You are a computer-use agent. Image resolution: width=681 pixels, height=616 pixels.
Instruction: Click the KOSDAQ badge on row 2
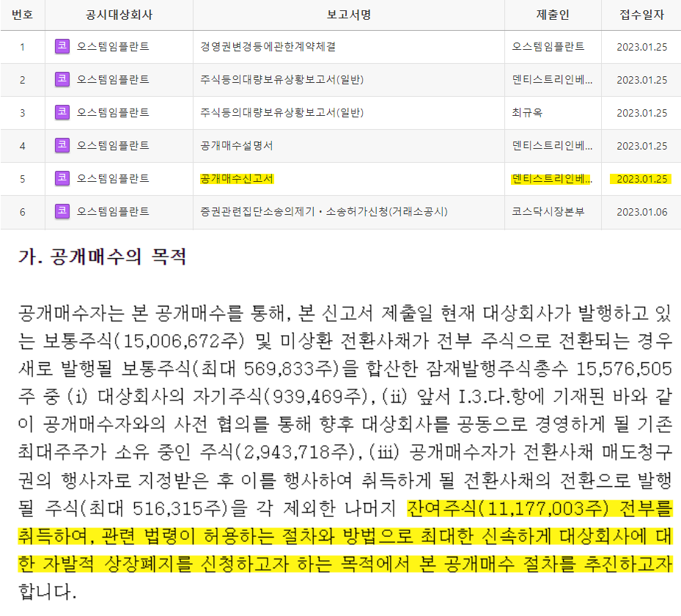tap(62, 79)
